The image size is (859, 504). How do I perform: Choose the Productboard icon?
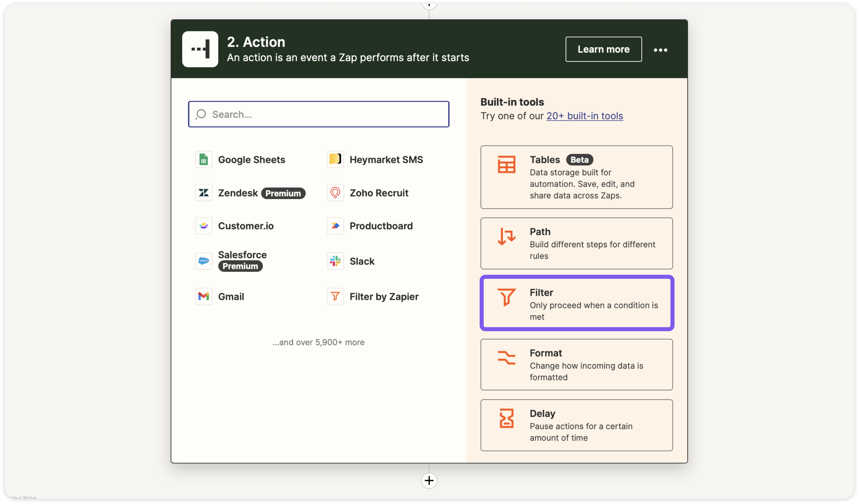click(335, 226)
